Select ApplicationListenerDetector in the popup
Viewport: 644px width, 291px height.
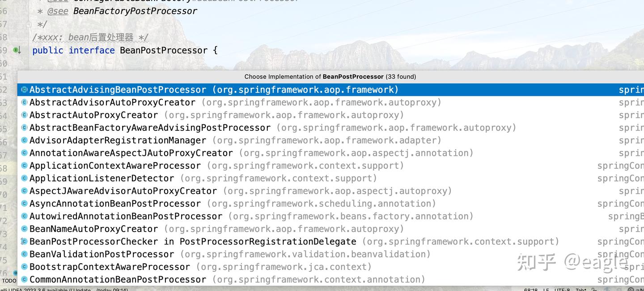pyautogui.click(x=330, y=178)
